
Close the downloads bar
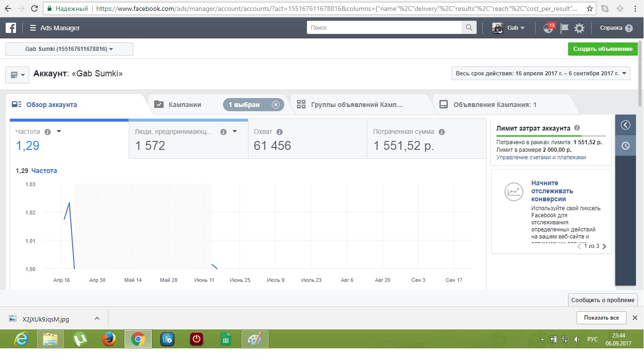pos(635,318)
